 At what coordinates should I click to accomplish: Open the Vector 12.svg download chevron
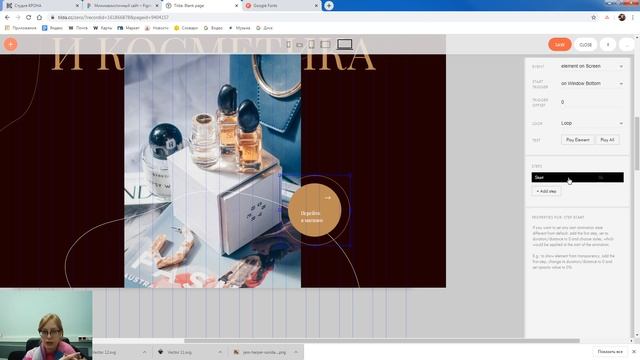(145, 352)
